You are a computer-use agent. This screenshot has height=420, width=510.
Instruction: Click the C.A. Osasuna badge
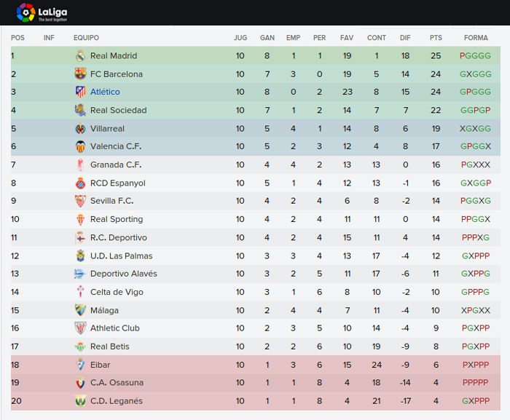80,383
